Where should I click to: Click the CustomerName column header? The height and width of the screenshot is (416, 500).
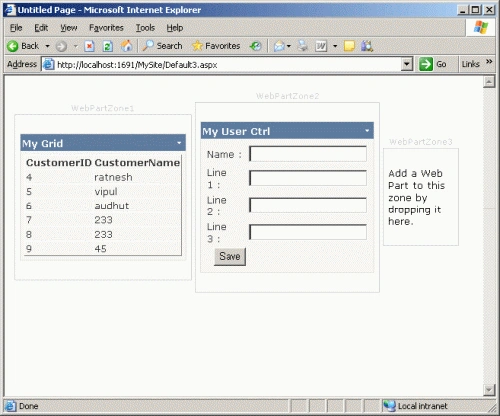pyautogui.click(x=137, y=163)
